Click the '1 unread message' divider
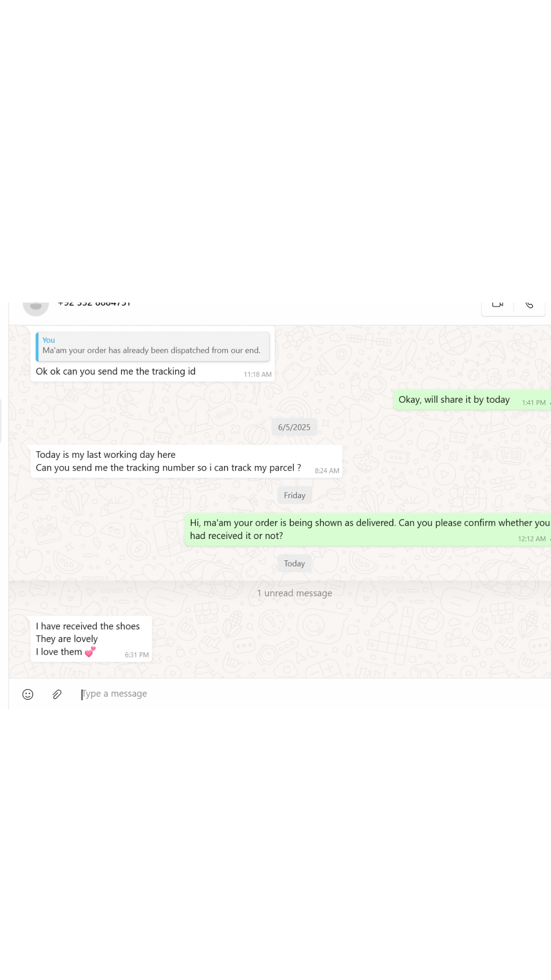The width and height of the screenshot is (551, 980). (x=294, y=593)
